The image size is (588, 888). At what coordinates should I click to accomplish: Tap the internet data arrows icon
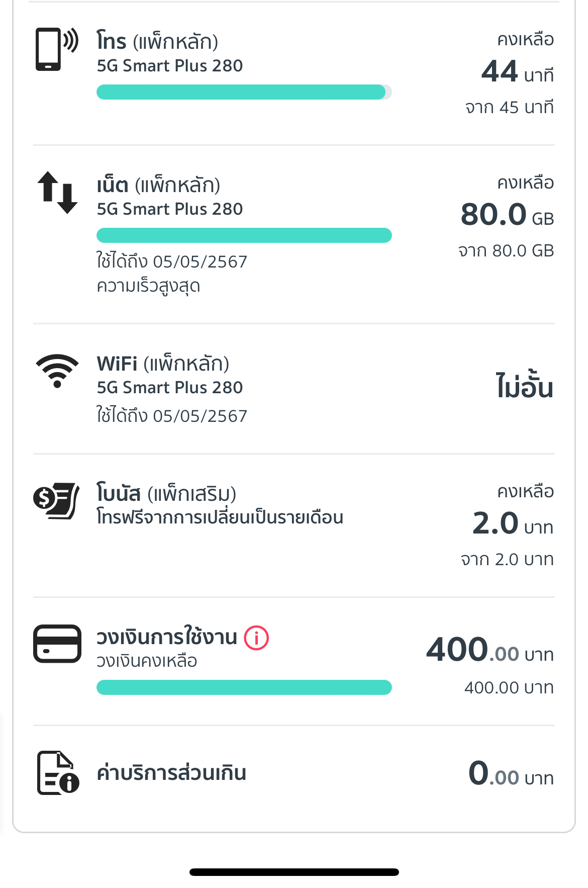(x=57, y=193)
